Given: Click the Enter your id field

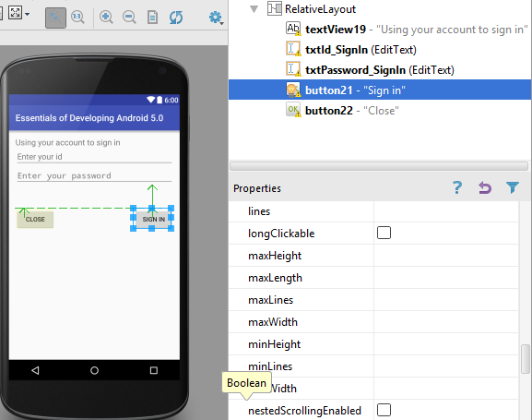Looking at the screenshot, I should [x=94, y=157].
